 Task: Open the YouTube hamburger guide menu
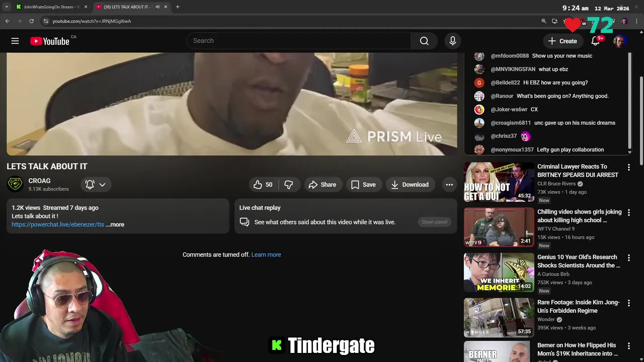(x=15, y=41)
